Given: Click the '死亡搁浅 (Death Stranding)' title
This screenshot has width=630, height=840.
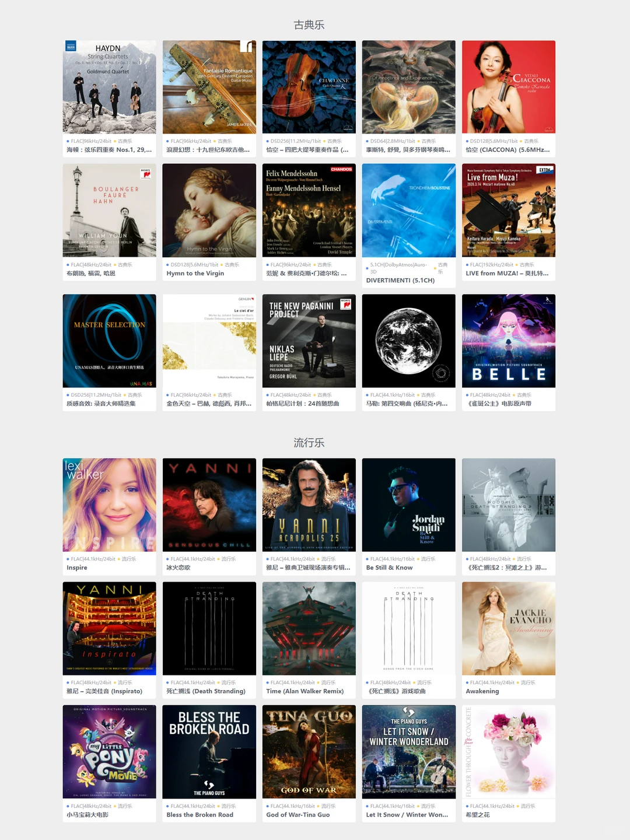Looking at the screenshot, I should click(x=206, y=691).
